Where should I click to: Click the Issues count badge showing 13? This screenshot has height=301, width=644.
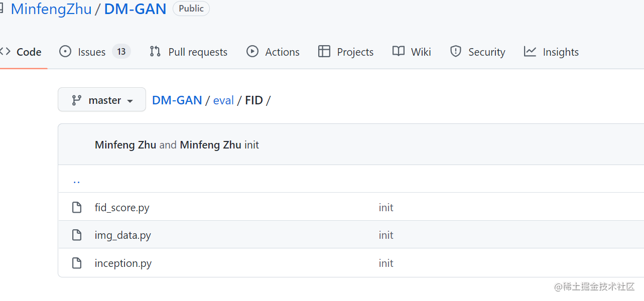120,51
